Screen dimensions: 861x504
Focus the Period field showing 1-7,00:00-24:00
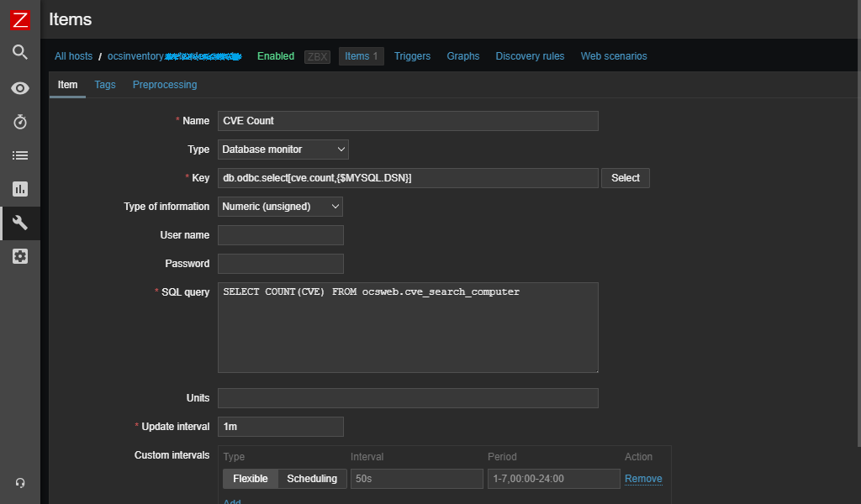coord(553,479)
